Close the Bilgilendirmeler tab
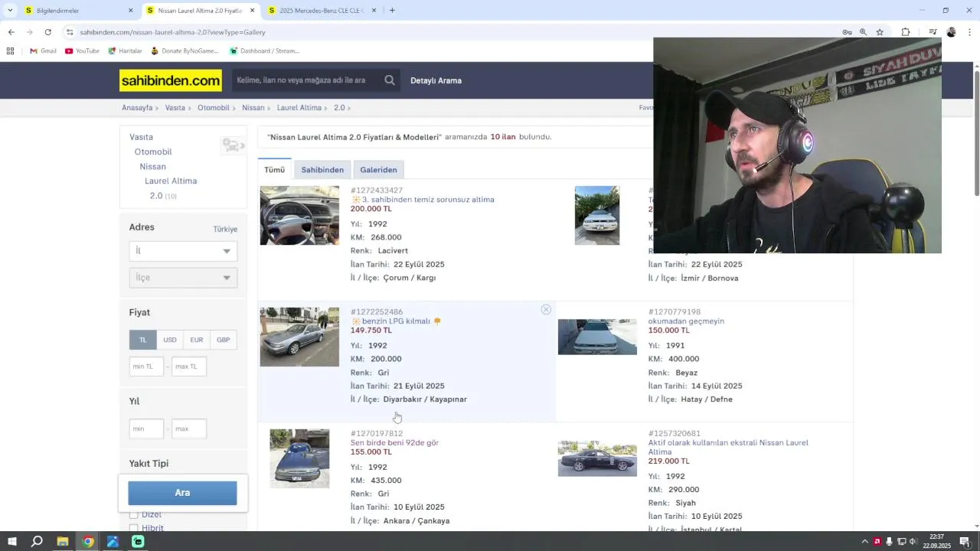The image size is (980, 551). click(x=130, y=11)
